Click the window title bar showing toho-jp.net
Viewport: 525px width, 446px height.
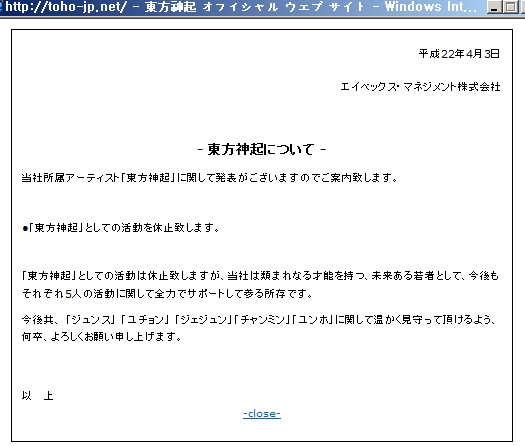pos(241,7)
